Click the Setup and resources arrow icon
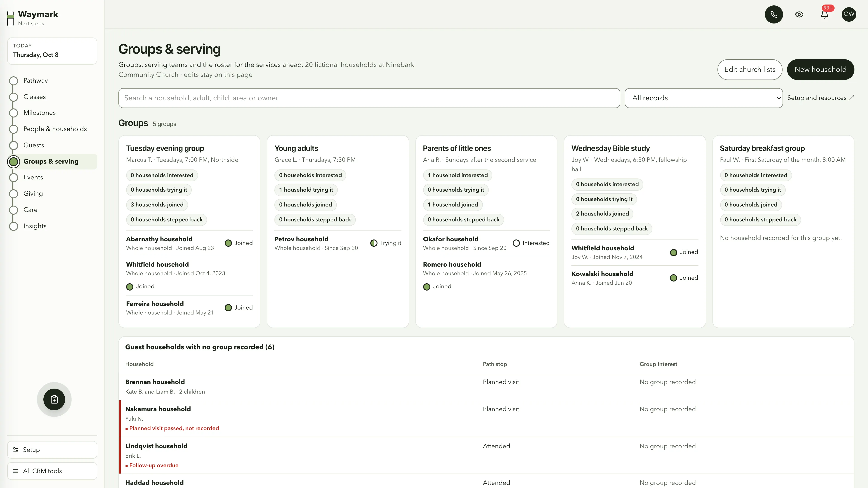 (851, 98)
